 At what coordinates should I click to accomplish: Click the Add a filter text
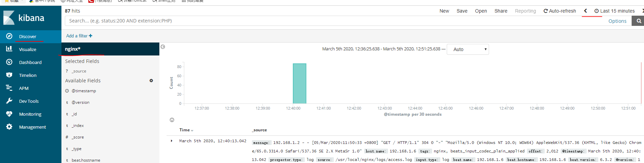[77, 36]
